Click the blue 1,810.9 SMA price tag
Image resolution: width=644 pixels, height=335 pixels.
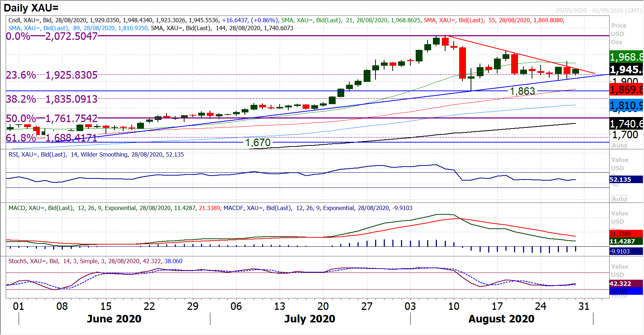pyautogui.click(x=626, y=106)
